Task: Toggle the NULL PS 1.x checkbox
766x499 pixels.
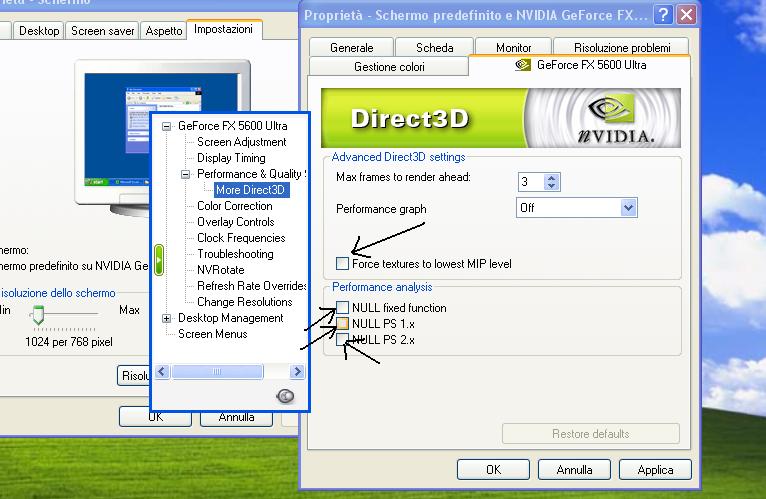Action: coord(342,324)
